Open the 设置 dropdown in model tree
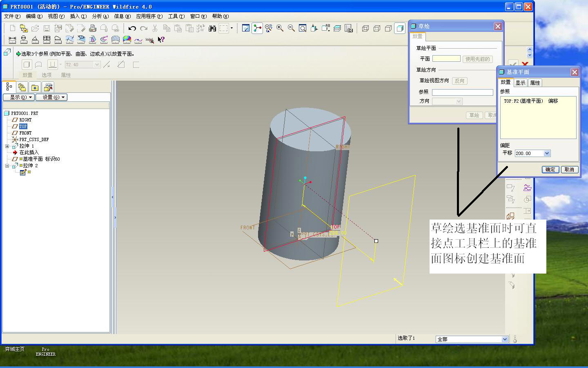This screenshot has width=588, height=368. 51,97
